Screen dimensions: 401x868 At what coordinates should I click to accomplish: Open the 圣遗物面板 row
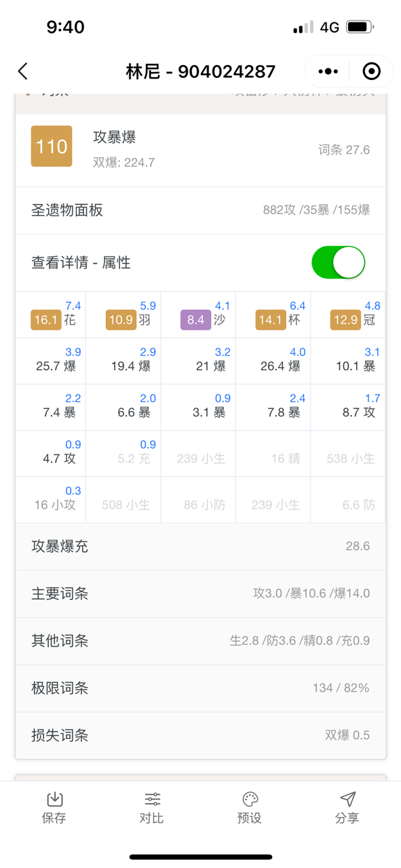point(201,210)
